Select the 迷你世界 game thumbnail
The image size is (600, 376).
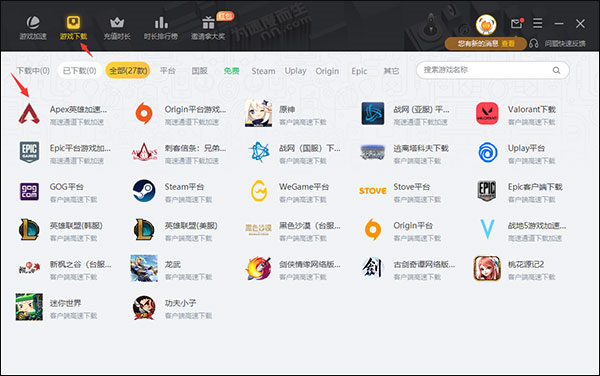point(29,307)
